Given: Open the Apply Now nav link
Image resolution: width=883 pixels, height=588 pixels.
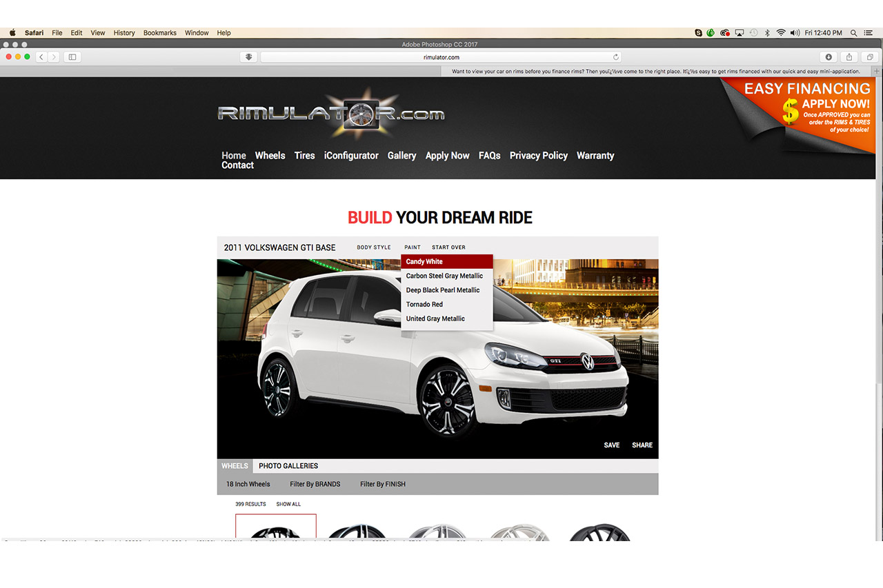Looking at the screenshot, I should pyautogui.click(x=448, y=156).
